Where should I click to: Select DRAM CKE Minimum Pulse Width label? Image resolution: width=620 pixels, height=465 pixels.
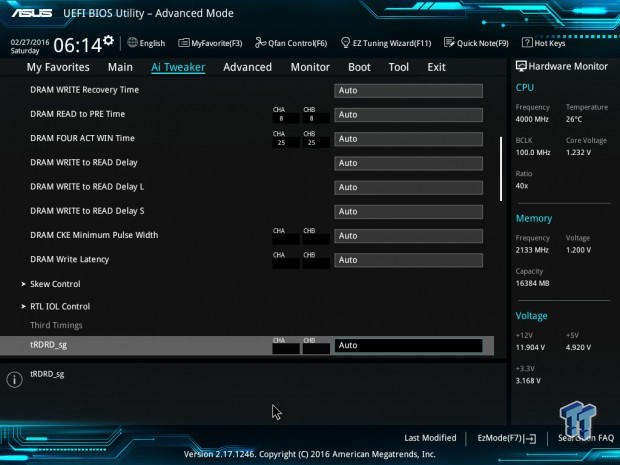tap(94, 235)
